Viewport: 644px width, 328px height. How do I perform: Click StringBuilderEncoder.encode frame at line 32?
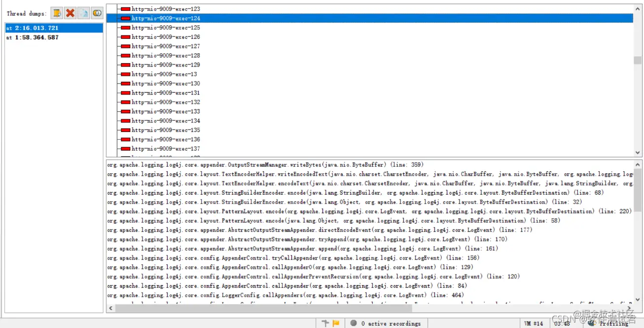344,202
